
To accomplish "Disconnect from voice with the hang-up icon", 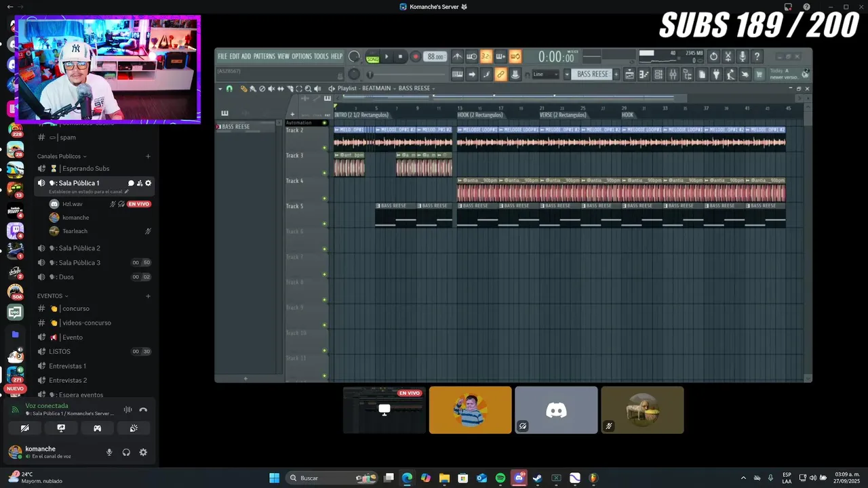I will point(143,409).
